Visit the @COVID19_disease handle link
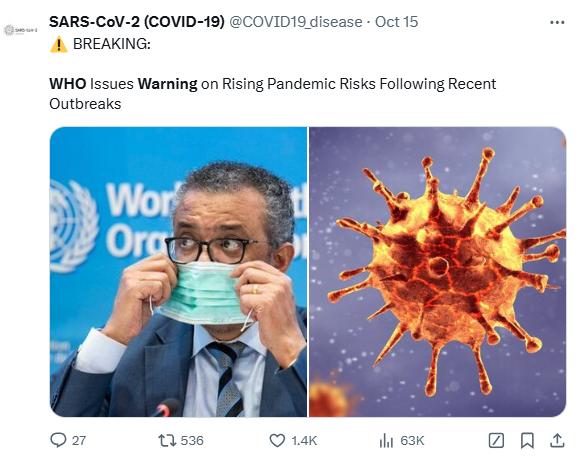 pos(296,22)
